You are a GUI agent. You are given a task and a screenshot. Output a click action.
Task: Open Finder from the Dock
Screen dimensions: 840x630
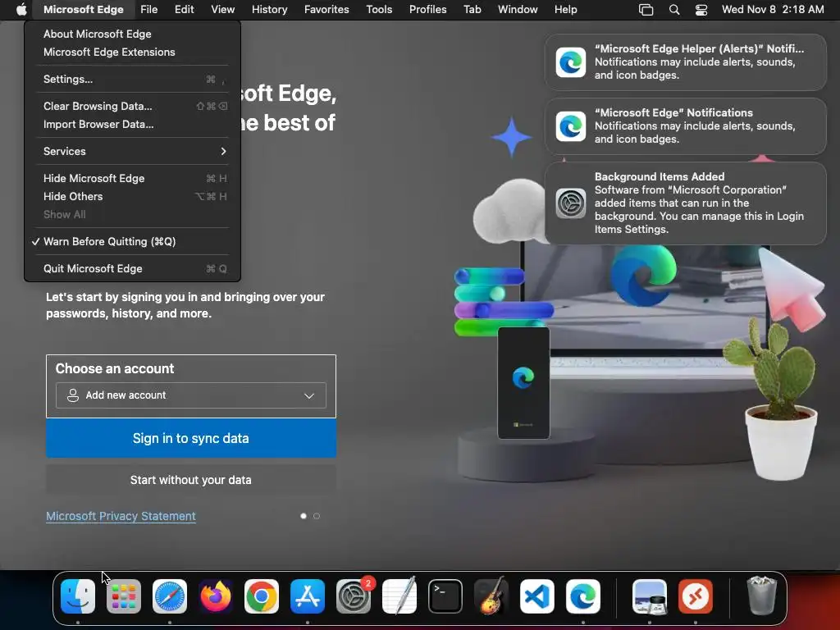coord(78,596)
